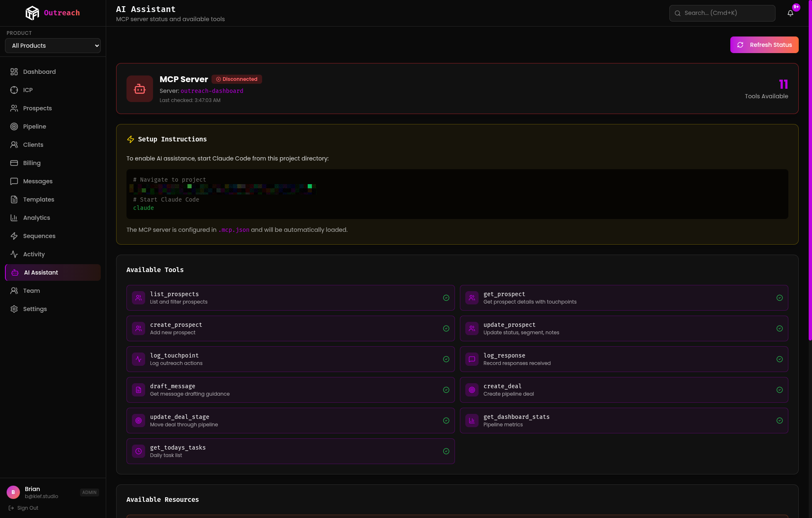Screen dimensions: 812x518
Task: Select the Analytics chart icon
Action: tap(14, 217)
